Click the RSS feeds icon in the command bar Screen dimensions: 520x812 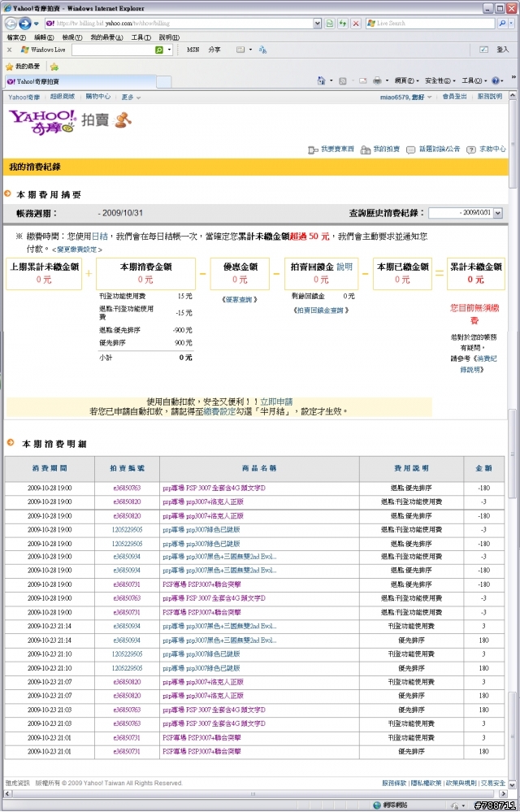(x=343, y=80)
